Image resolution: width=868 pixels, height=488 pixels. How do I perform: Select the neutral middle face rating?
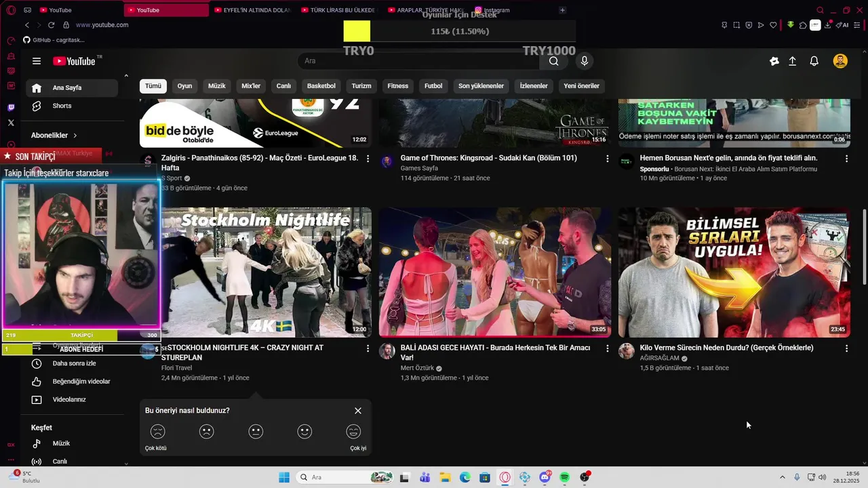point(256,432)
